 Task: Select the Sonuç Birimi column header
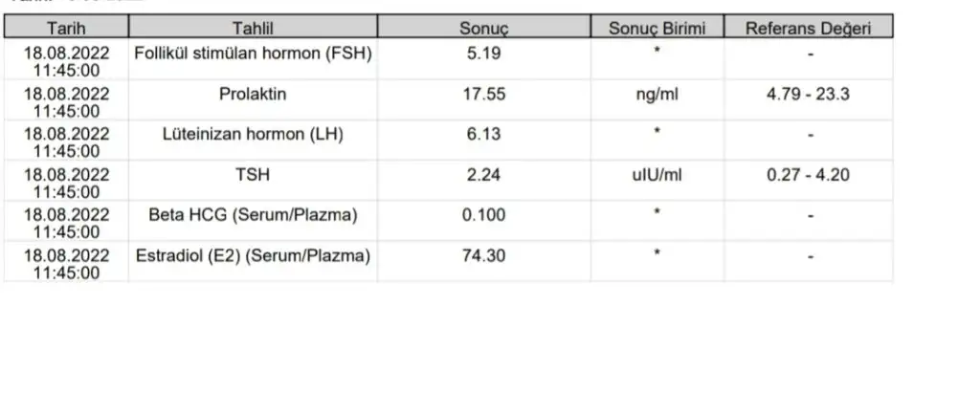coord(657,27)
